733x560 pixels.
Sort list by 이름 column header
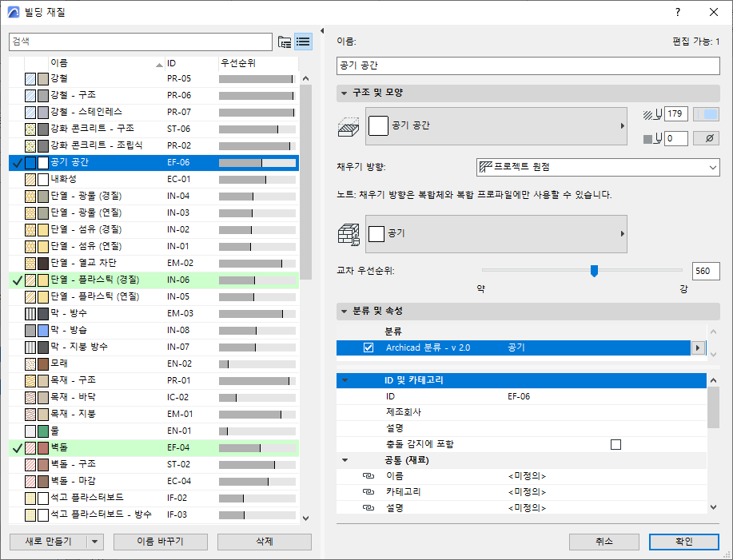click(106, 63)
